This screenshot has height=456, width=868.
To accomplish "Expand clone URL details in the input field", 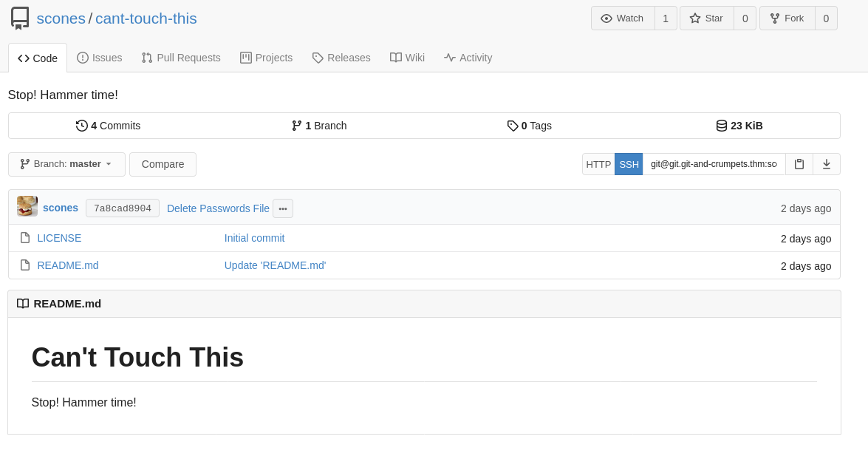I will 713,164.
